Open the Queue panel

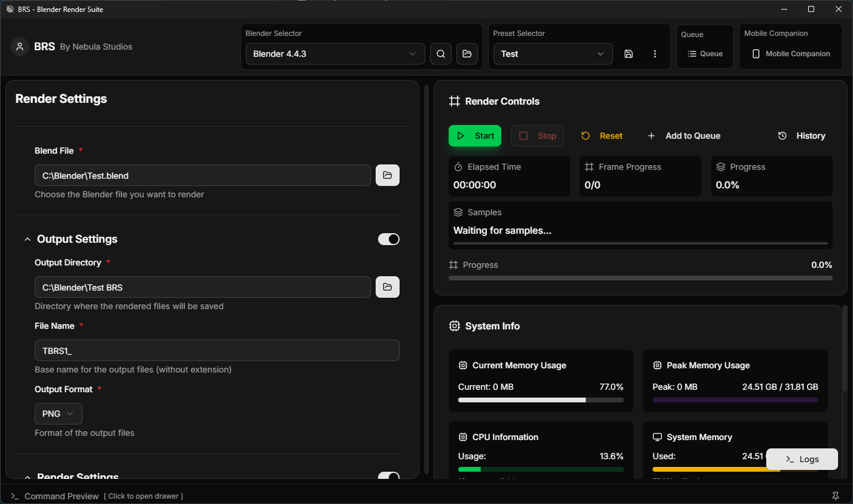(x=705, y=54)
